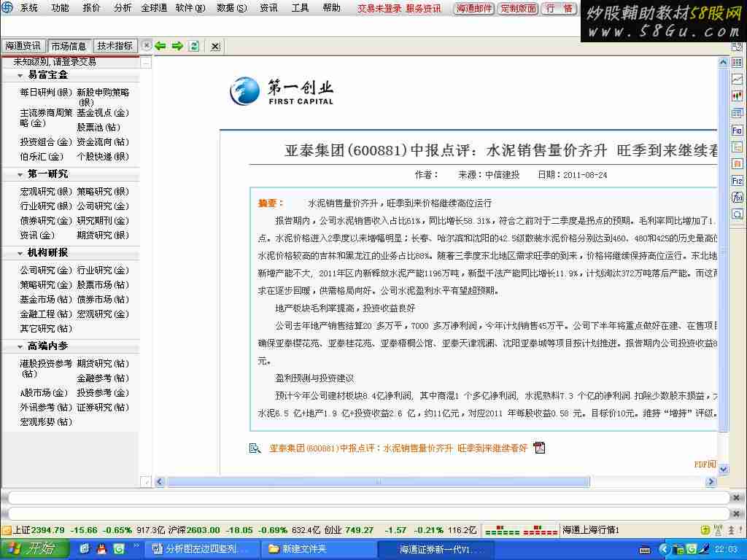Open 债券研究(金) link
Image resolution: width=747 pixels, height=560 pixels.
pos(46,220)
